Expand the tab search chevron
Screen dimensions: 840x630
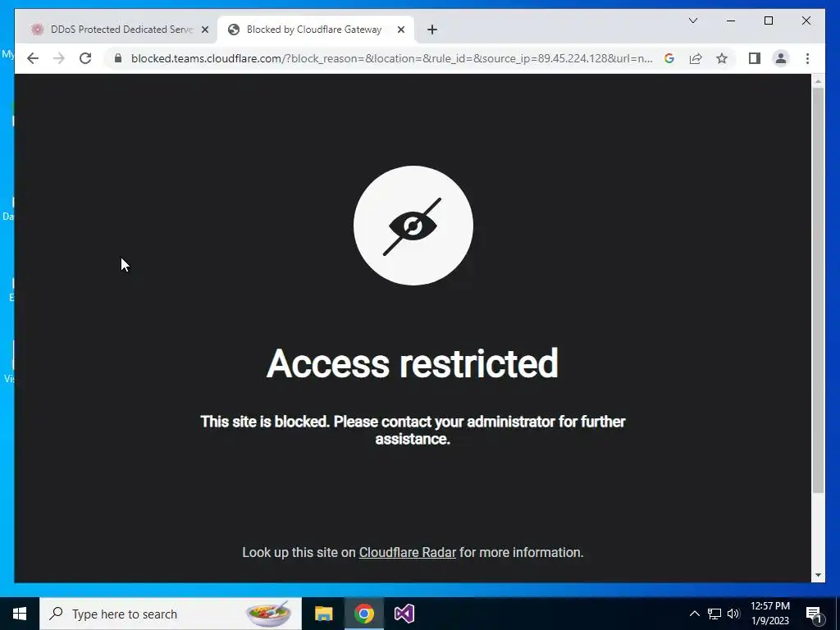point(692,21)
